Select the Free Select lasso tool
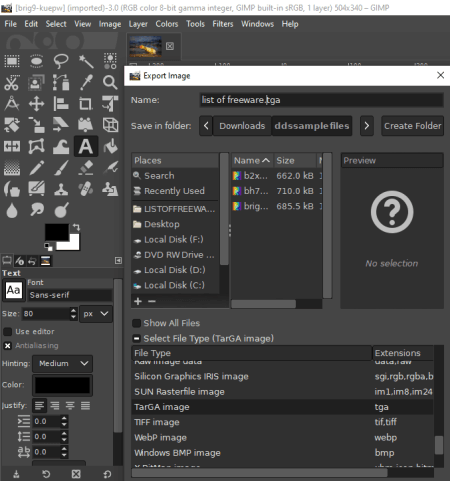The height and width of the screenshot is (481, 450). click(61, 61)
